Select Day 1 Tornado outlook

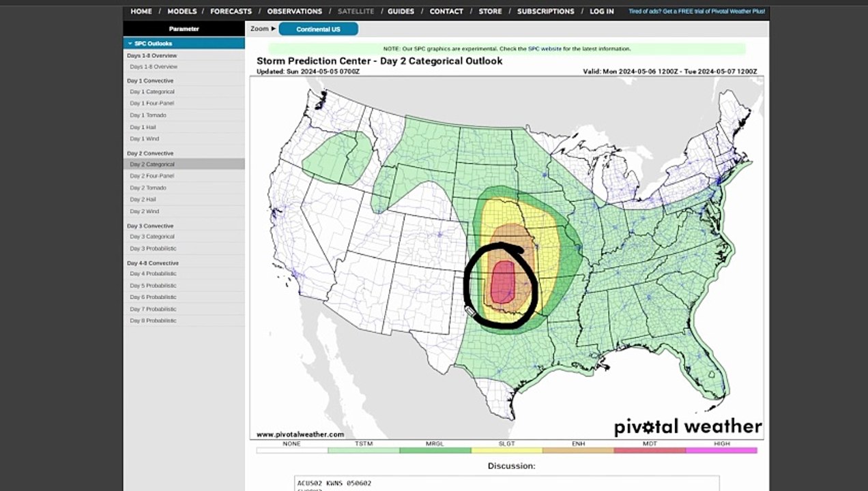(x=148, y=115)
